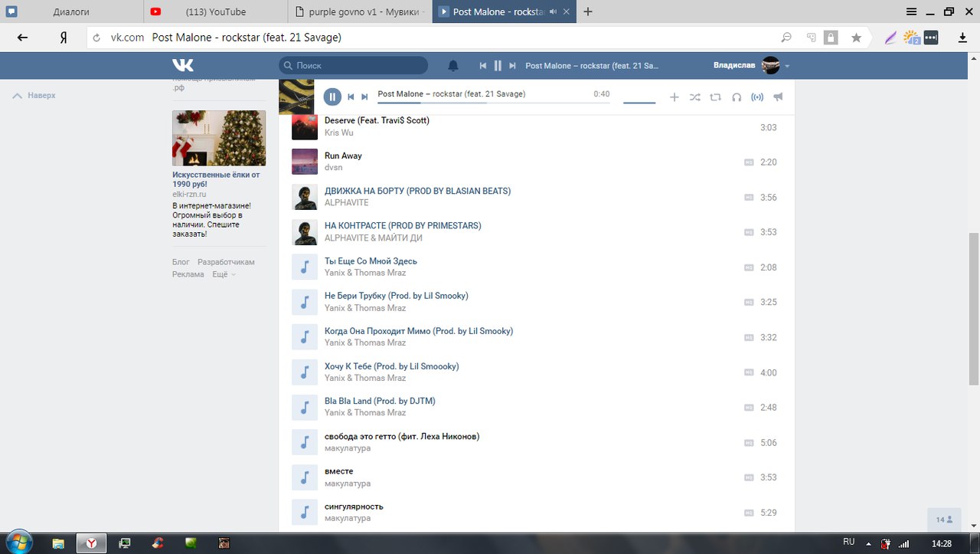This screenshot has height=554, width=980.
Task: Play сингулярность note icon
Action: click(x=305, y=513)
